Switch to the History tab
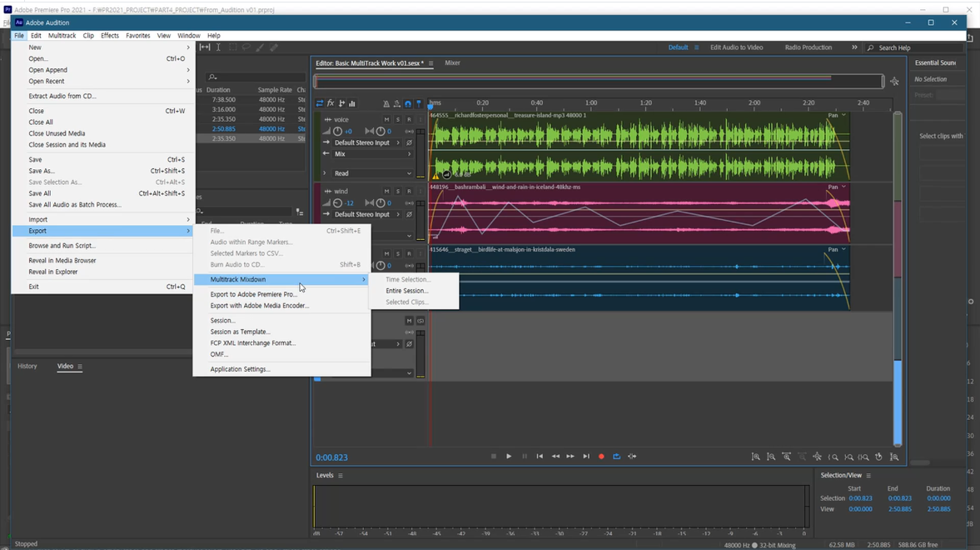Screen dimensions: 980x550 tap(27, 366)
